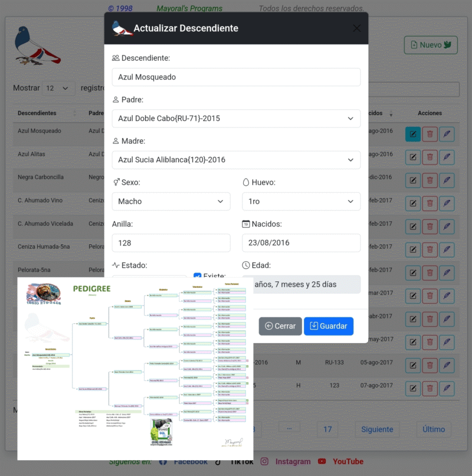Edit icon in the 05-ago-2017 row
Screen dimensions: 472x476
(x=413, y=366)
